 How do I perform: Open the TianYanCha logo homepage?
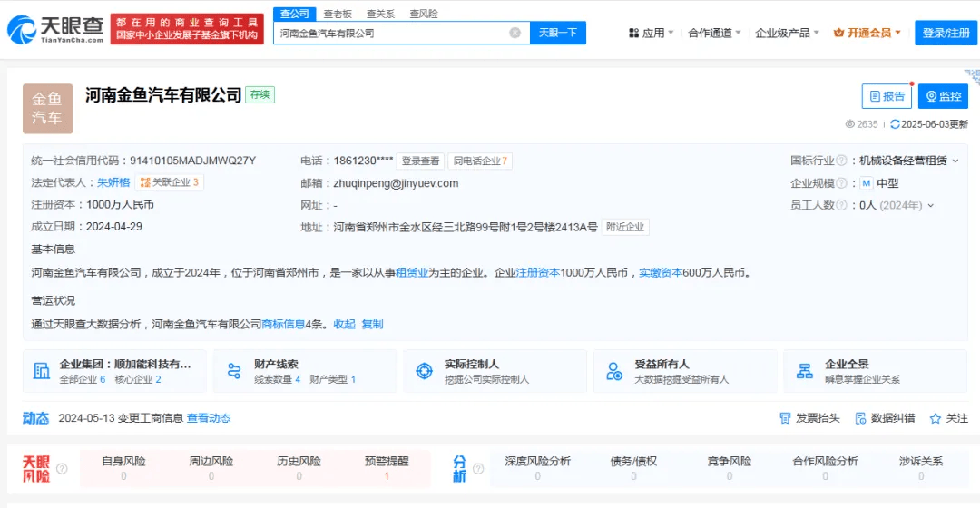point(55,29)
